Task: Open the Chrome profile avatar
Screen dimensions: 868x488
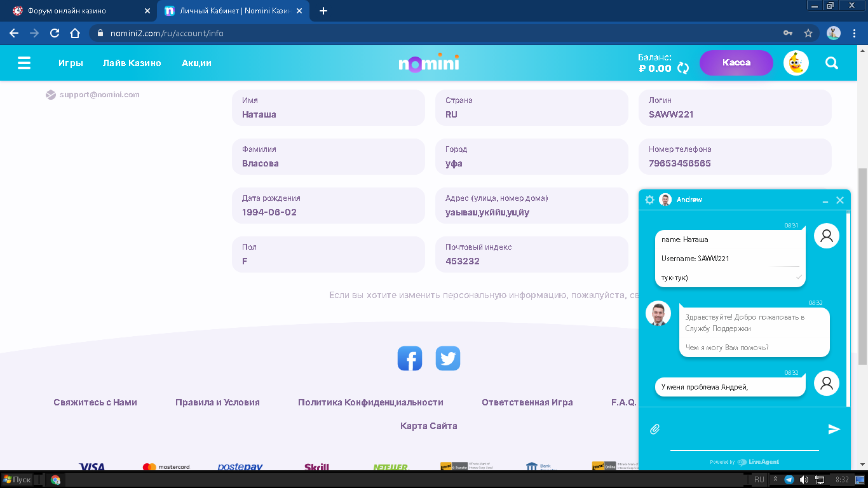Action: (834, 33)
